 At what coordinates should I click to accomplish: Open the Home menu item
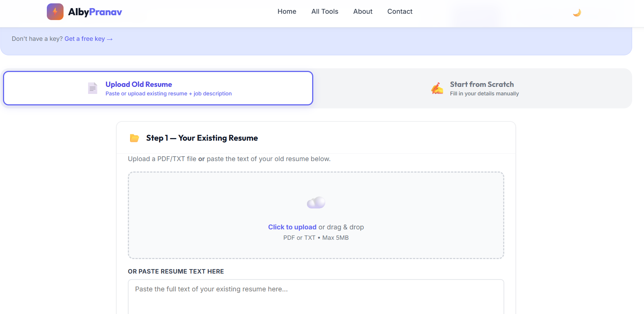tap(287, 12)
